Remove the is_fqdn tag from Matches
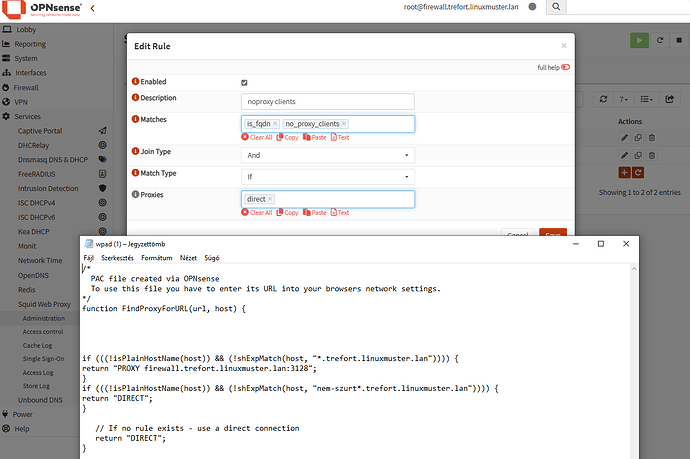 pos(275,124)
